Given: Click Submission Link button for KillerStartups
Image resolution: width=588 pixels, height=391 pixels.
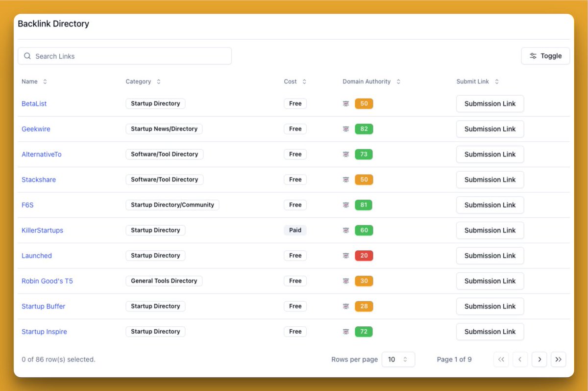Looking at the screenshot, I should click(x=490, y=230).
